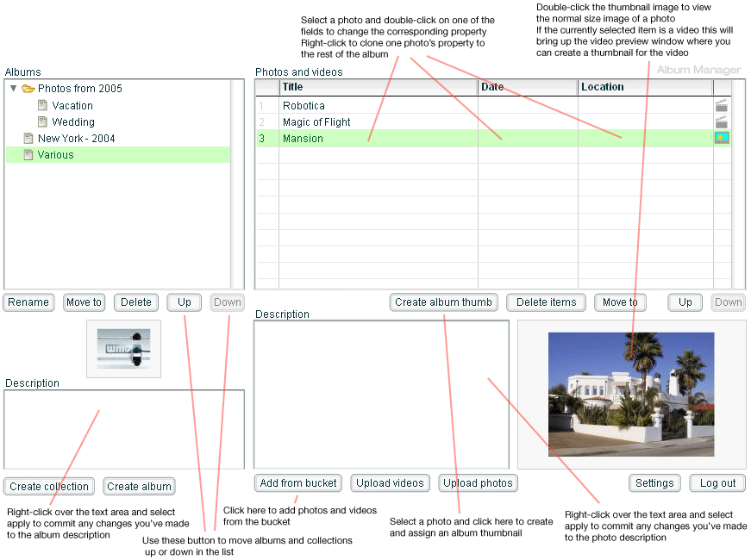Click the Albums list vertical scrollbar
This screenshot has height=560, width=751.
tap(237, 184)
